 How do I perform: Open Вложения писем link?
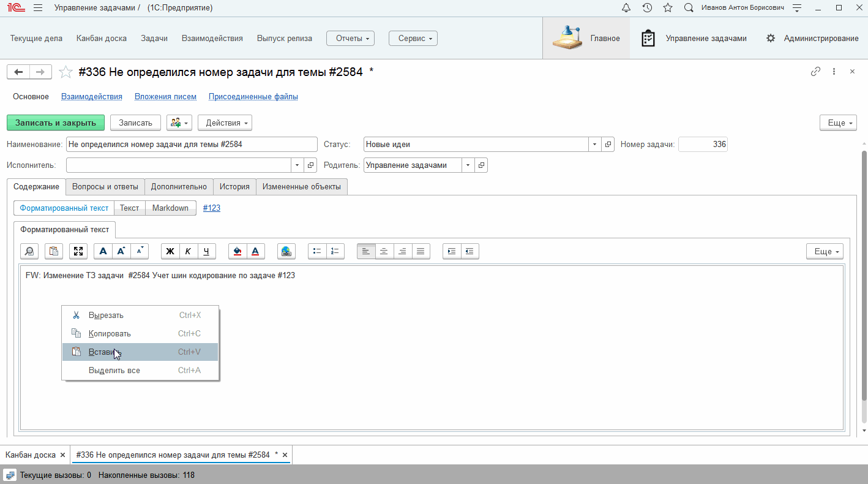pos(166,96)
